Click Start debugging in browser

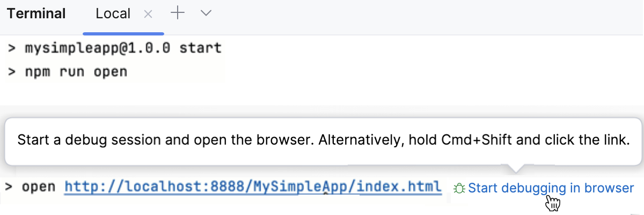(551, 188)
